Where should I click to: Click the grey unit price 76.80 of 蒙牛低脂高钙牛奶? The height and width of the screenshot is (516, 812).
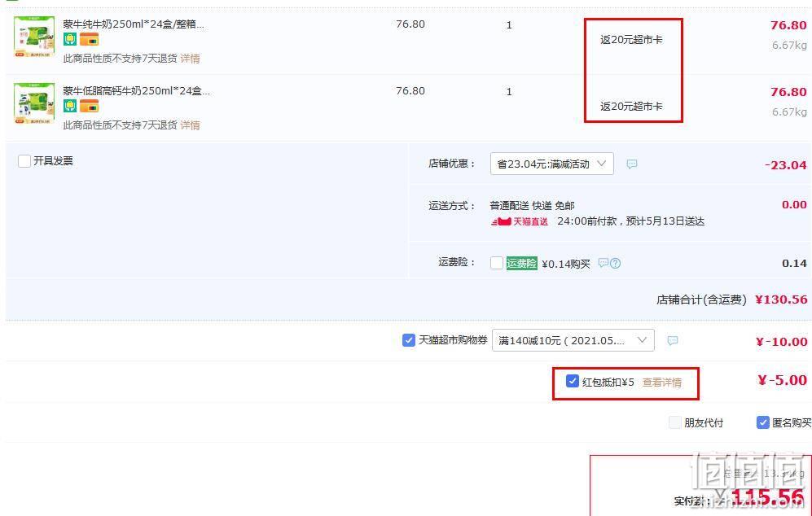click(x=410, y=91)
